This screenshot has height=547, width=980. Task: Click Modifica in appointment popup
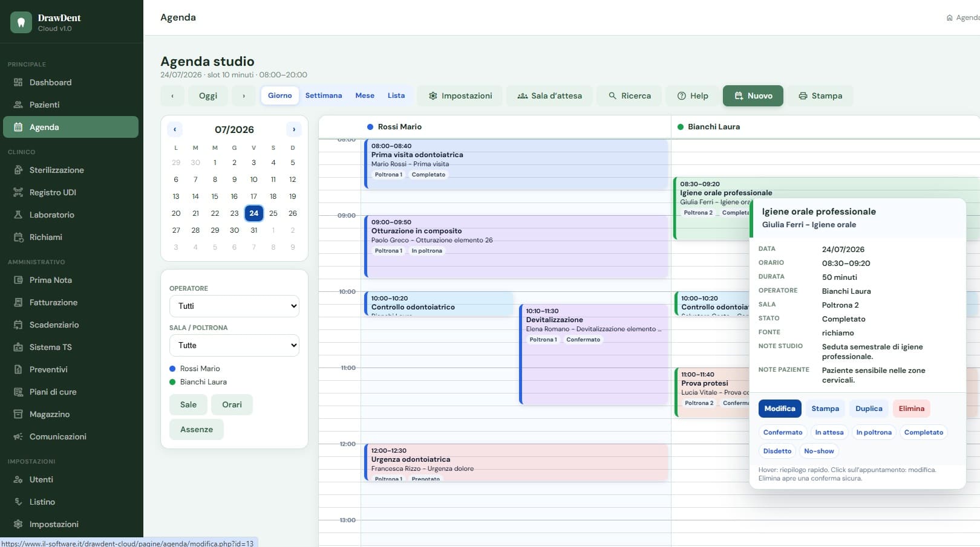780,409
